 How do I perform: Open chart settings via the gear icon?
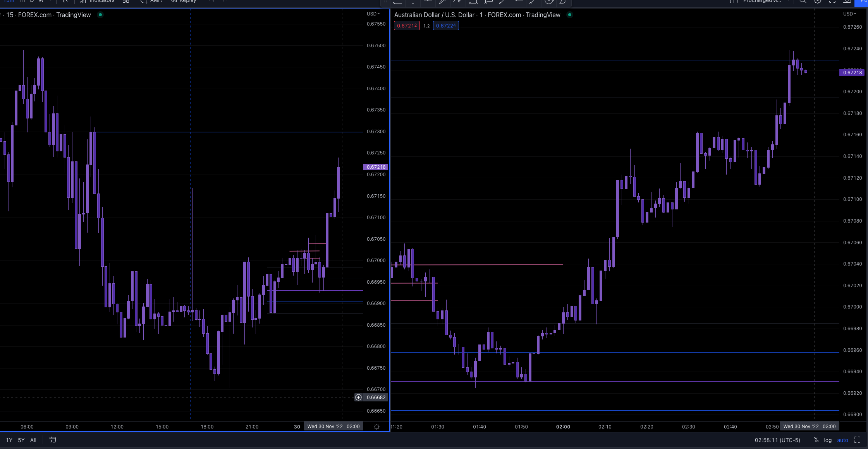click(817, 2)
